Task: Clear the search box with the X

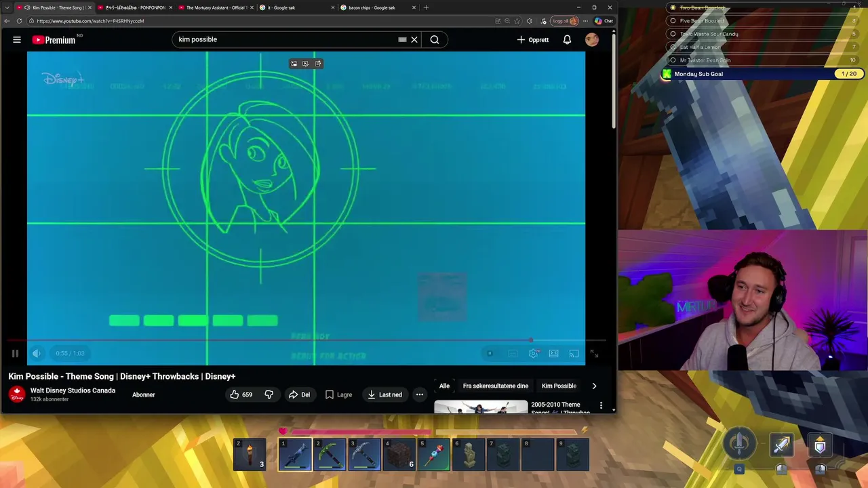Action: point(414,39)
